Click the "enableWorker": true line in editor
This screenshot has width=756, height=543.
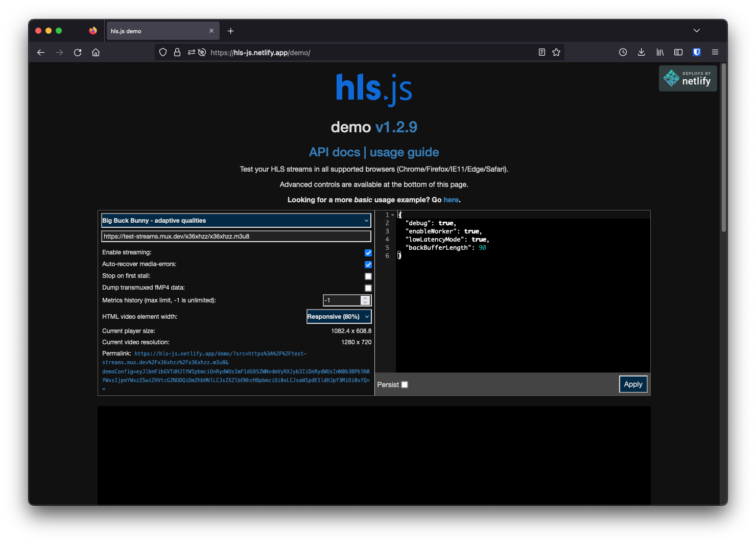click(x=443, y=231)
